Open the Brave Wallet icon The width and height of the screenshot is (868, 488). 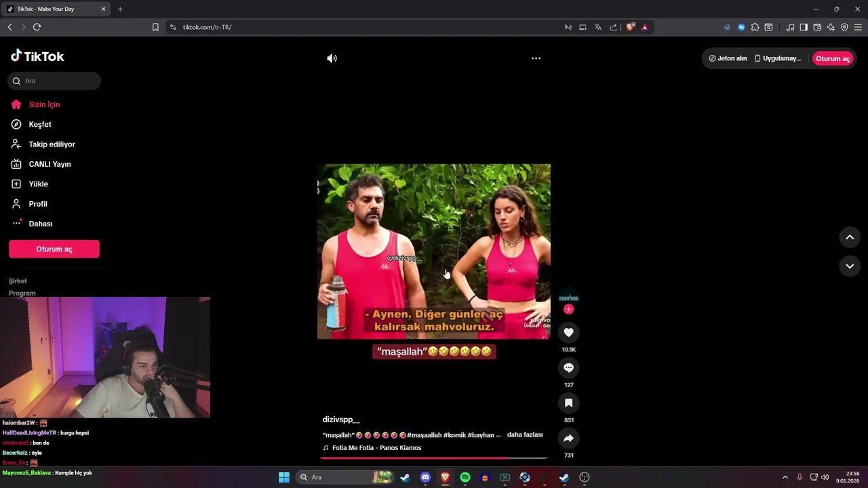(817, 27)
